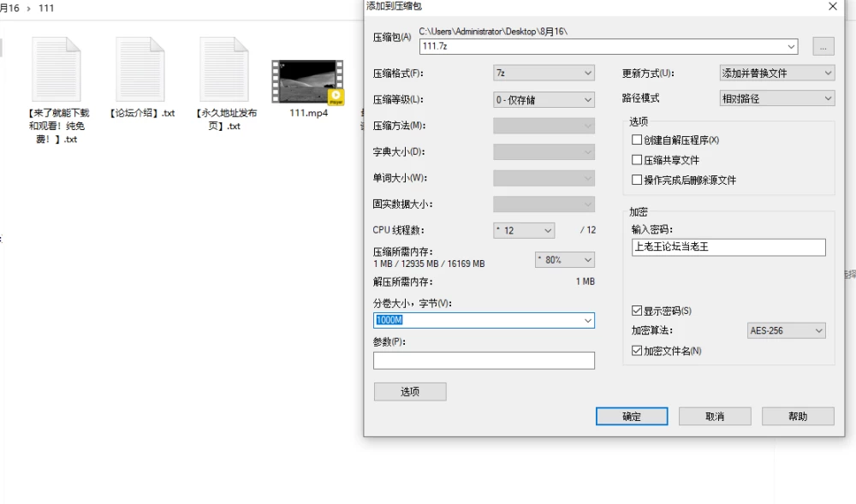
Task: Expand the 分卷大小 1000M dropdown arrow
Action: 588,321
